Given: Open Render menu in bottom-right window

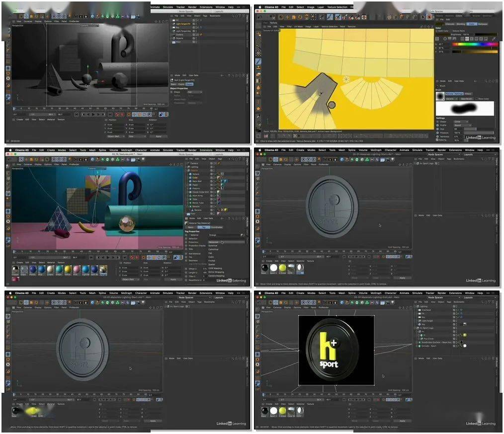Looking at the screenshot, I should (442, 293).
